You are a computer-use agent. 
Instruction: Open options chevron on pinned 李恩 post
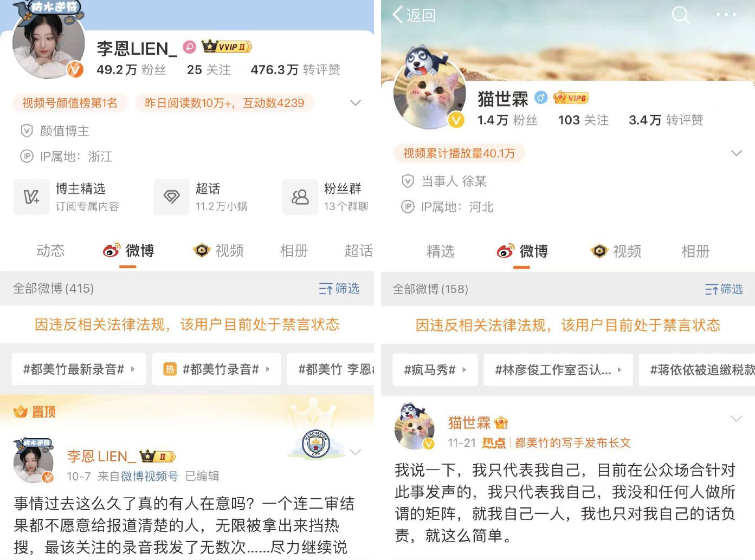[356, 452]
